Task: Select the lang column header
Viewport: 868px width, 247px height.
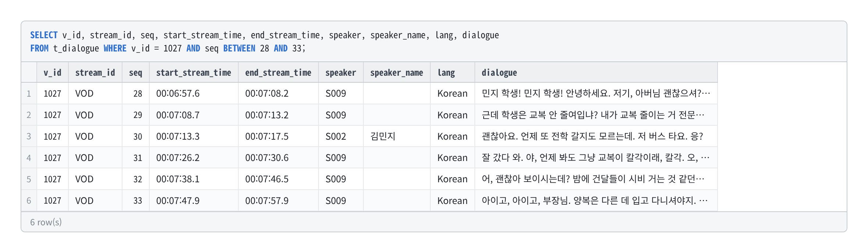Action: 453,72
